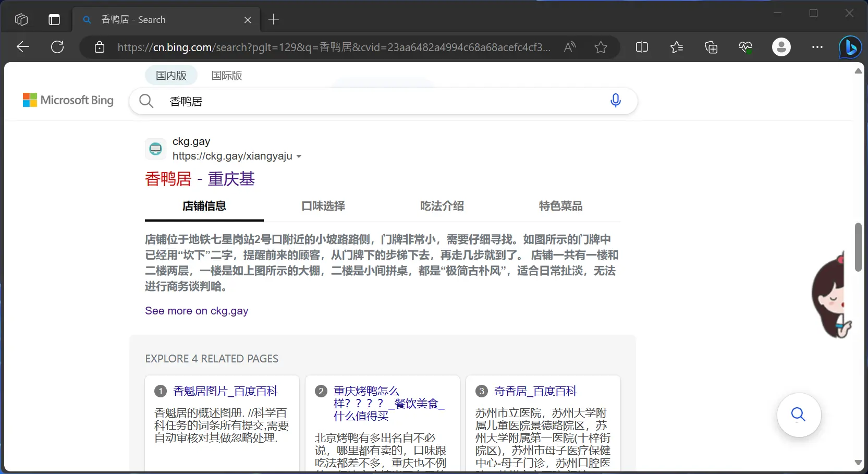868x474 pixels.
Task: Open split screen view
Action: point(642,47)
